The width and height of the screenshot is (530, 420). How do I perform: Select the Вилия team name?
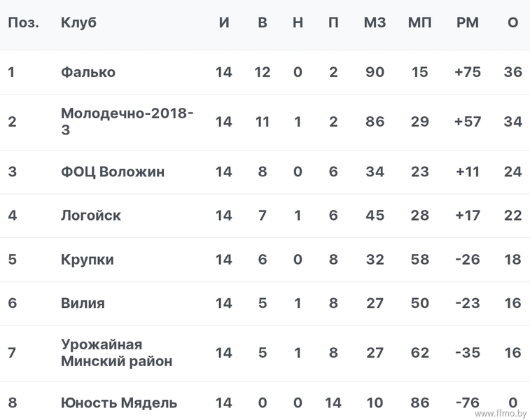coord(83,303)
